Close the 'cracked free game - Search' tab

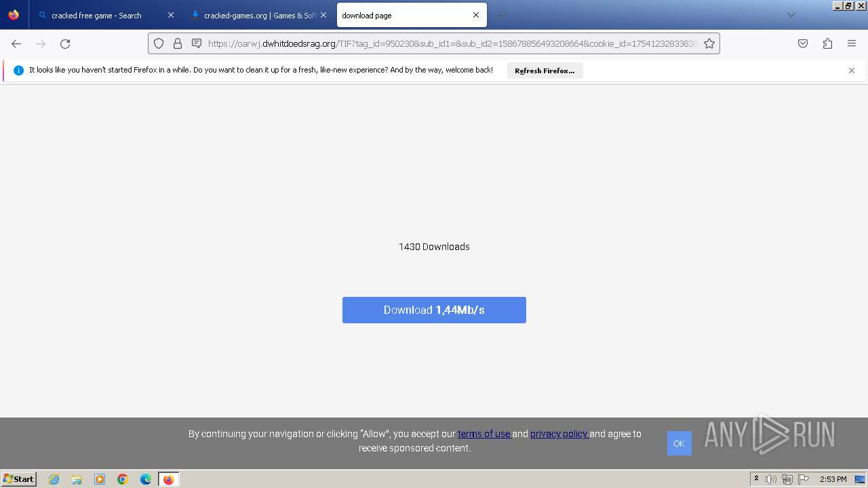pos(171,15)
